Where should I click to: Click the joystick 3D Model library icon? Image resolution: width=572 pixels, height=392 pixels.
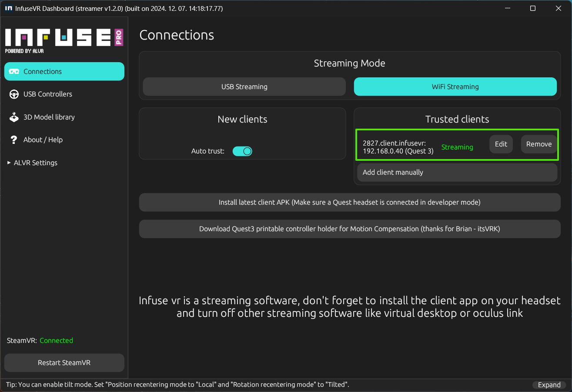click(14, 117)
